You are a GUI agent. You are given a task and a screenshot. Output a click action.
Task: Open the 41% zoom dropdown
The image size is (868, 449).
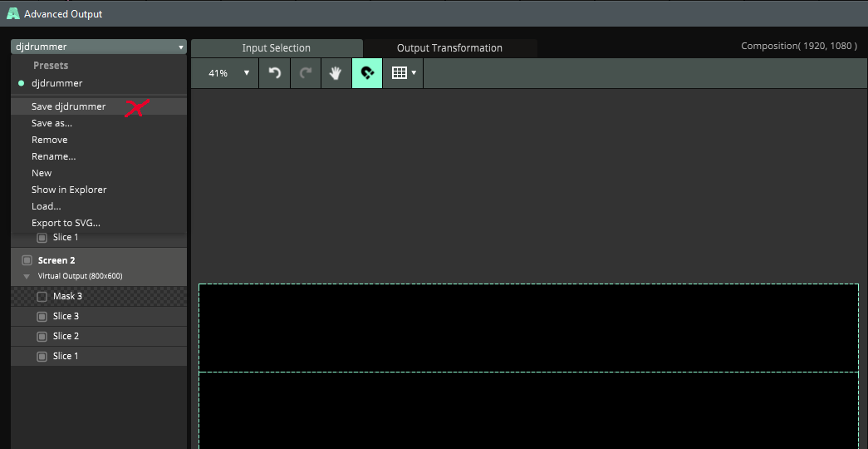pyautogui.click(x=228, y=73)
